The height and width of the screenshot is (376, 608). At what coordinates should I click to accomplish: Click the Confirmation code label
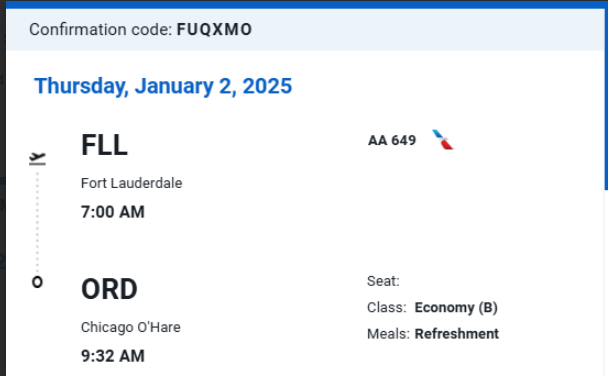click(x=100, y=29)
